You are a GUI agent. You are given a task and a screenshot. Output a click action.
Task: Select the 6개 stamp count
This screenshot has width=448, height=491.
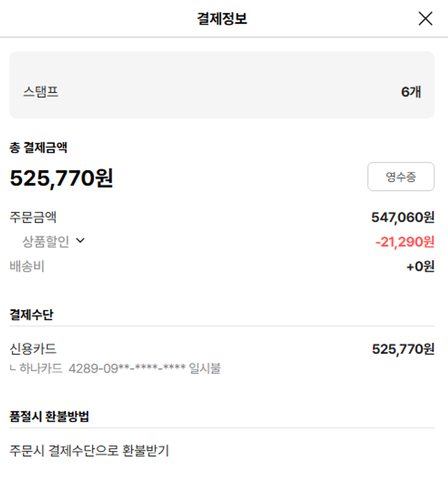pos(411,92)
